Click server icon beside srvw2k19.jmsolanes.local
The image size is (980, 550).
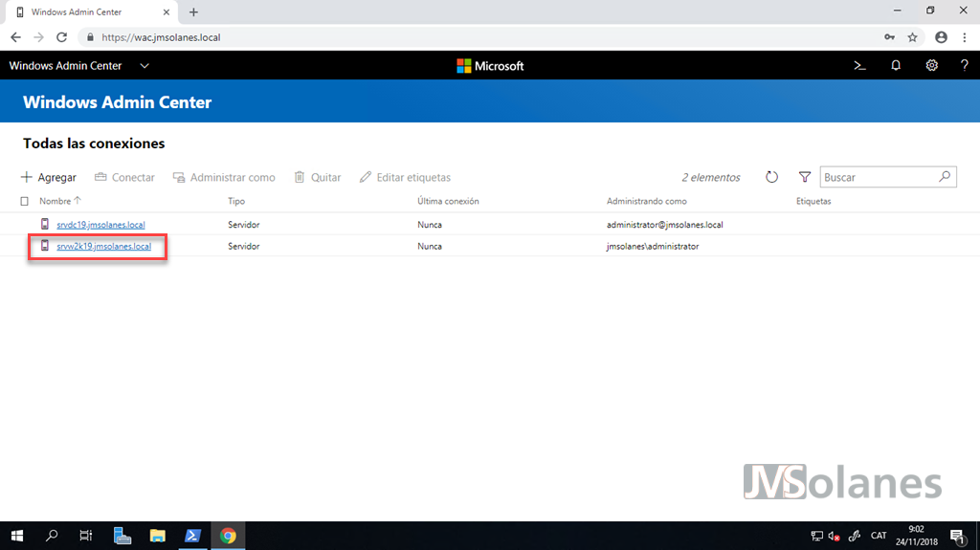(44, 246)
